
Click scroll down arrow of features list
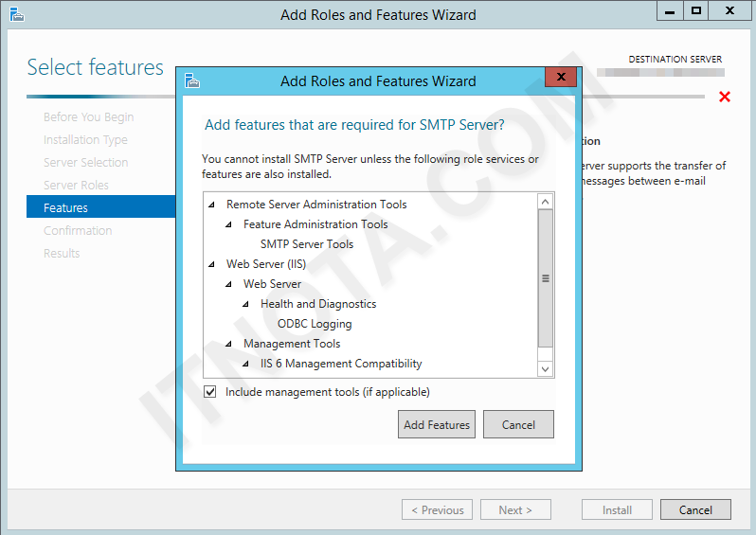[x=546, y=369]
